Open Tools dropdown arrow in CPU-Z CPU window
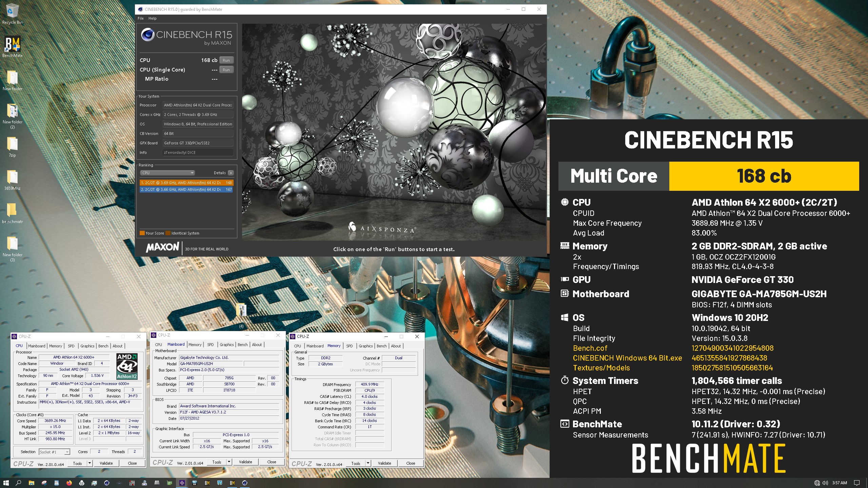868x488 pixels. pyautogui.click(x=90, y=463)
